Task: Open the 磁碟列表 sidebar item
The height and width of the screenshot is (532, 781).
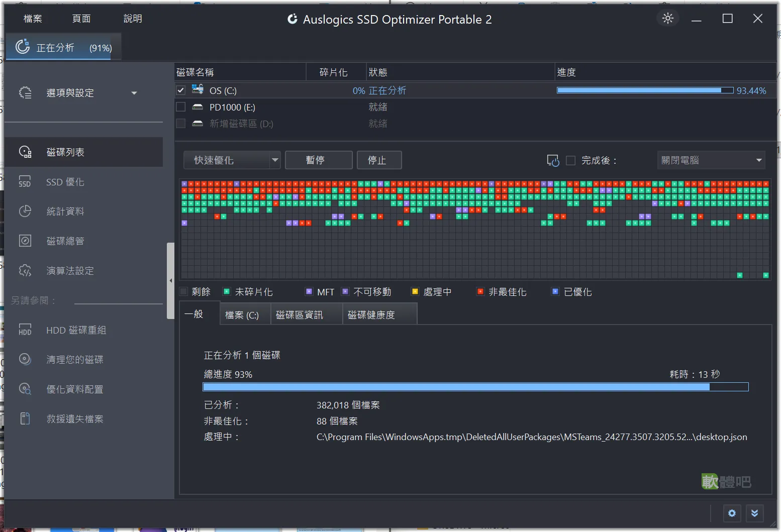Action: click(83, 152)
